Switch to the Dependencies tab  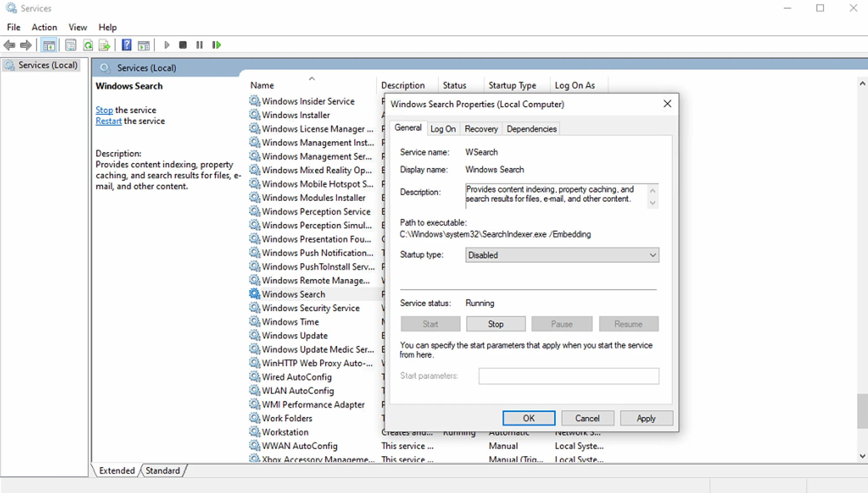pyautogui.click(x=531, y=129)
